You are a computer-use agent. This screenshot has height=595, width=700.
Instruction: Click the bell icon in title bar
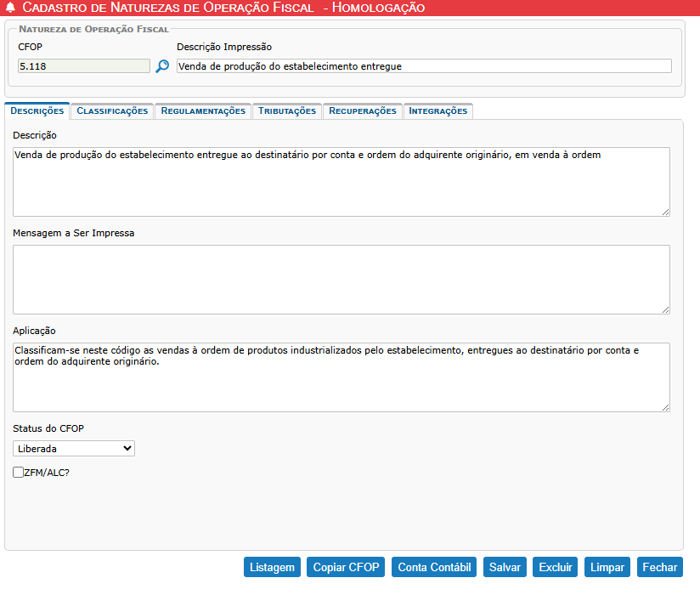click(x=10, y=8)
